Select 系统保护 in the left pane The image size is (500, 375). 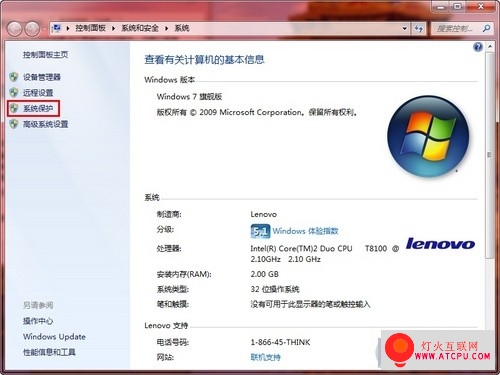38,108
